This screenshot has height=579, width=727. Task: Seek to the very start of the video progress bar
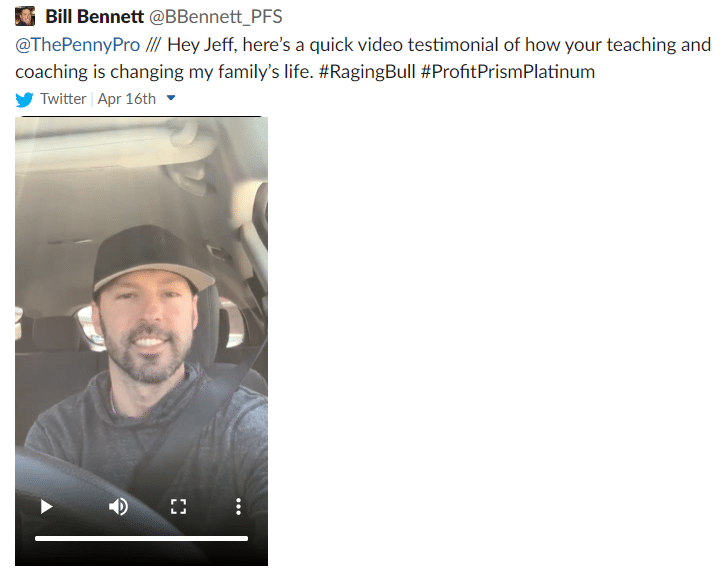pyautogui.click(x=36, y=539)
